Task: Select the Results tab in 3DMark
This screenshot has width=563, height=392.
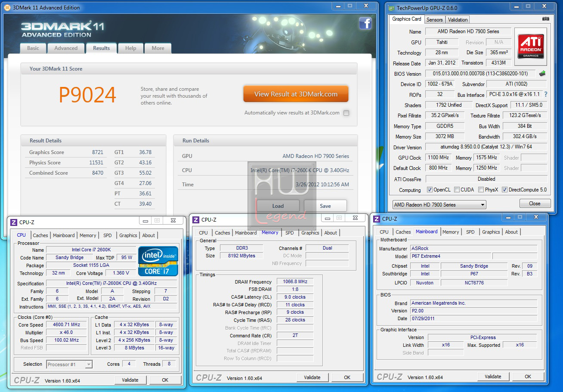Action: tap(101, 48)
